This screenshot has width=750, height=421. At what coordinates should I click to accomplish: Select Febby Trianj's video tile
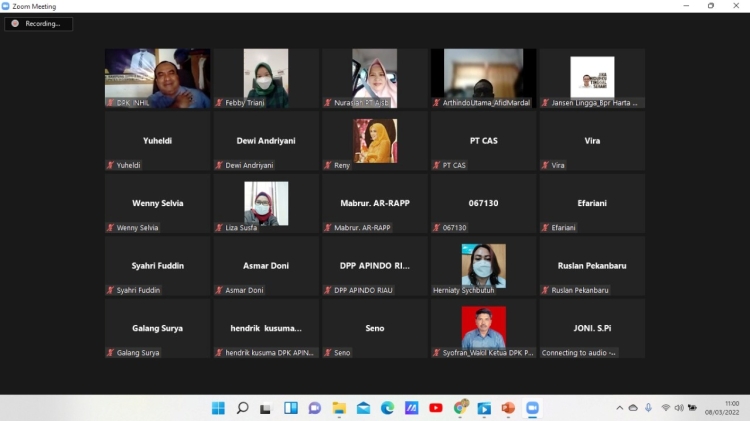pyautogui.click(x=266, y=78)
